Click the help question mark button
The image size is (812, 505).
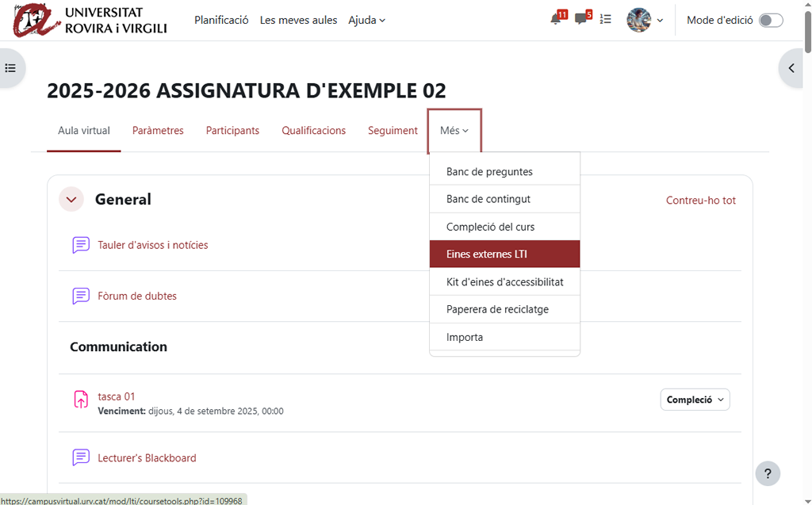(x=767, y=474)
